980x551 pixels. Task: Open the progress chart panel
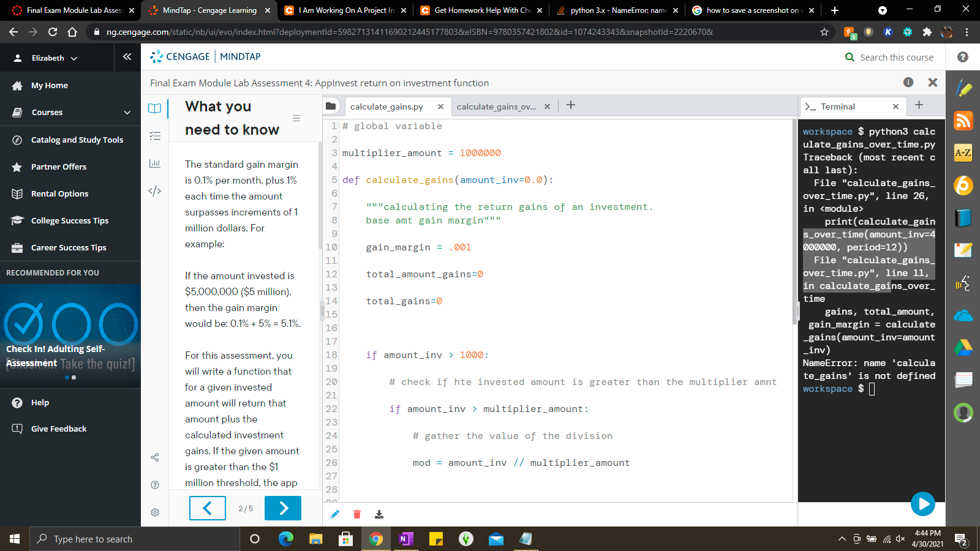(154, 163)
